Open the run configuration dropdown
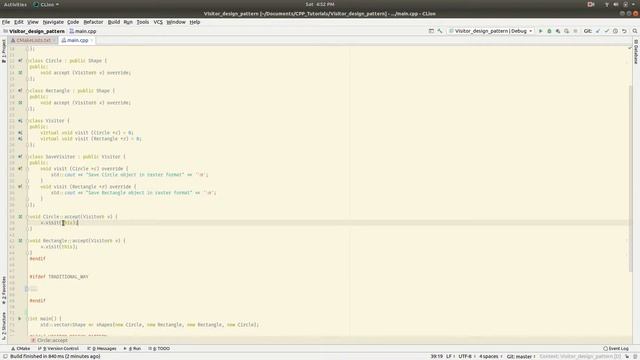This screenshot has width=640, height=360. click(x=491, y=31)
